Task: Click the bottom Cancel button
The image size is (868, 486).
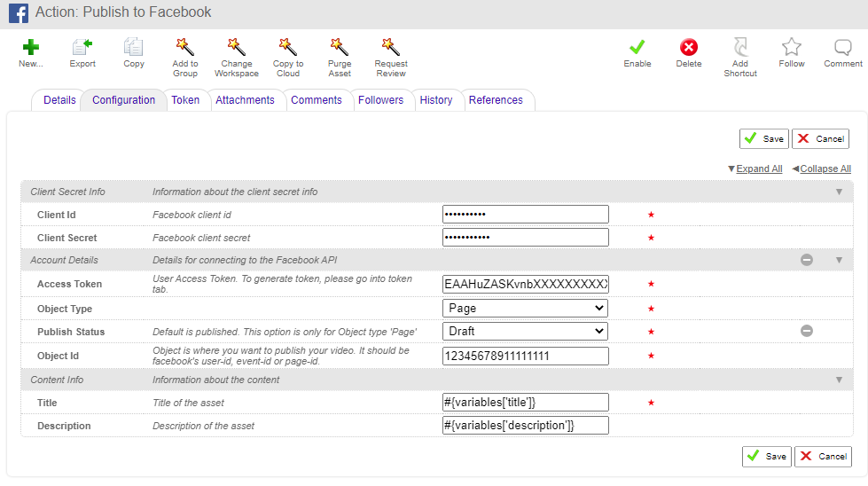Action: tap(823, 457)
